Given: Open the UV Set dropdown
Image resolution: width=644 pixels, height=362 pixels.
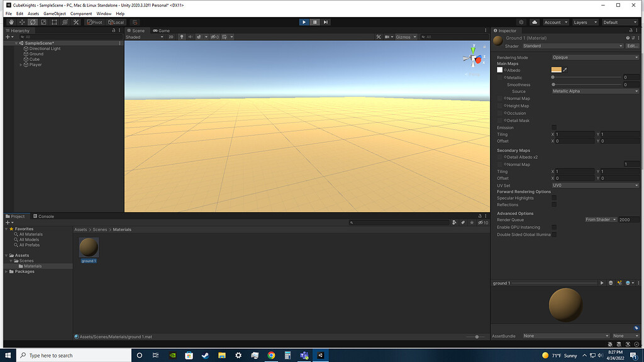Looking at the screenshot, I should click(594, 185).
